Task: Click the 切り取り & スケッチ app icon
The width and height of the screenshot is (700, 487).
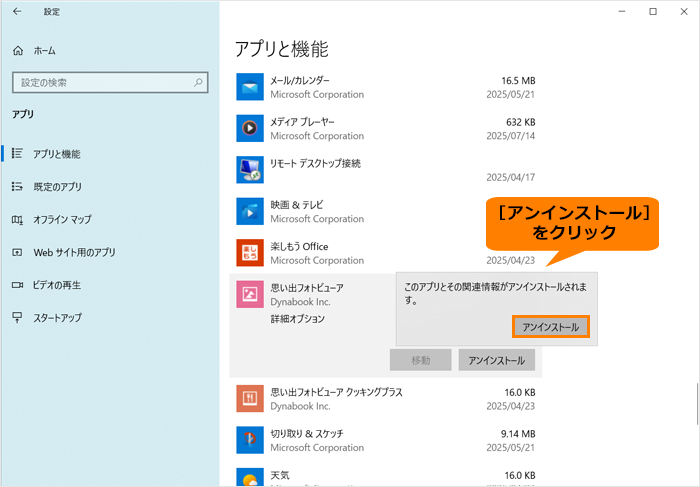Action: [250, 440]
